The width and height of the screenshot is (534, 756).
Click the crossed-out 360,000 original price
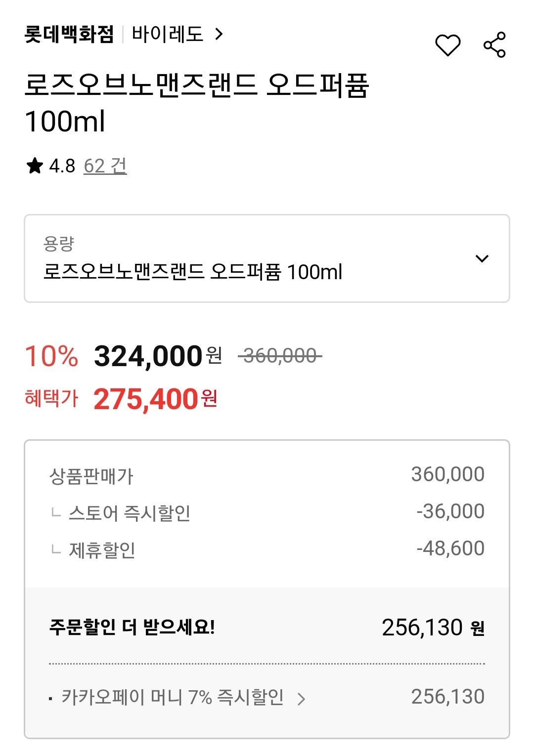pos(280,356)
